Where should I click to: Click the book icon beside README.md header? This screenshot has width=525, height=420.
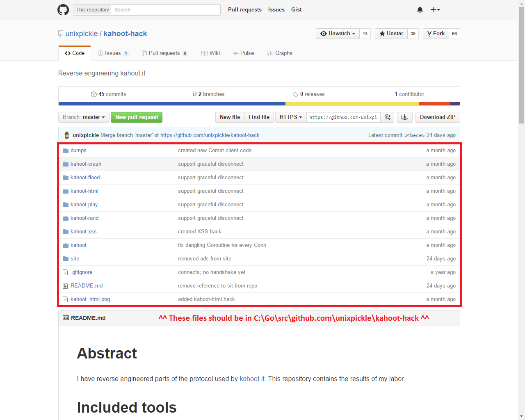[x=66, y=318]
